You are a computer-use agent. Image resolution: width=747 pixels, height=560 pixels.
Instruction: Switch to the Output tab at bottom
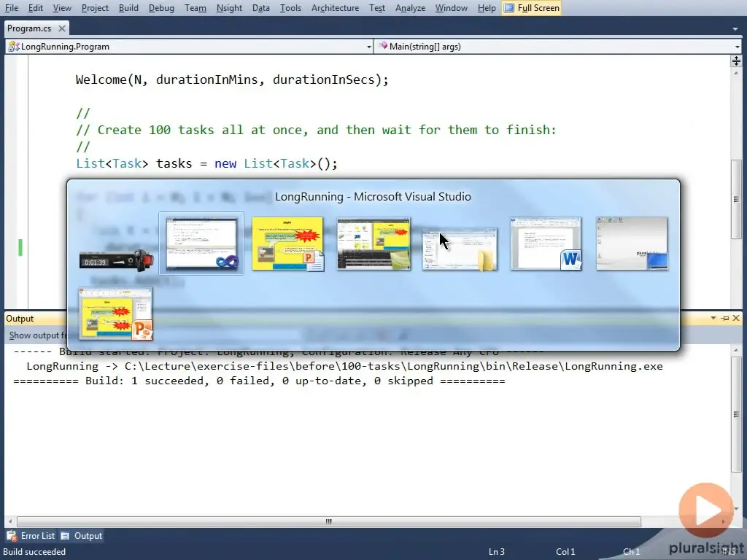82,536
